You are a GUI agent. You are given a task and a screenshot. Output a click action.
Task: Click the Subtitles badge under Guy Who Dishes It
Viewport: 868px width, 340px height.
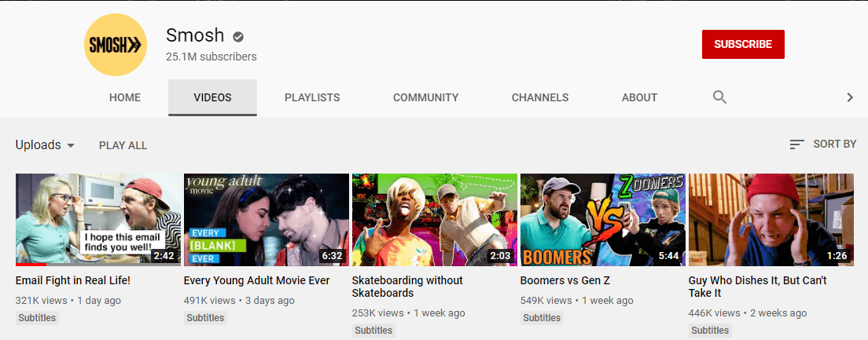coord(710,331)
